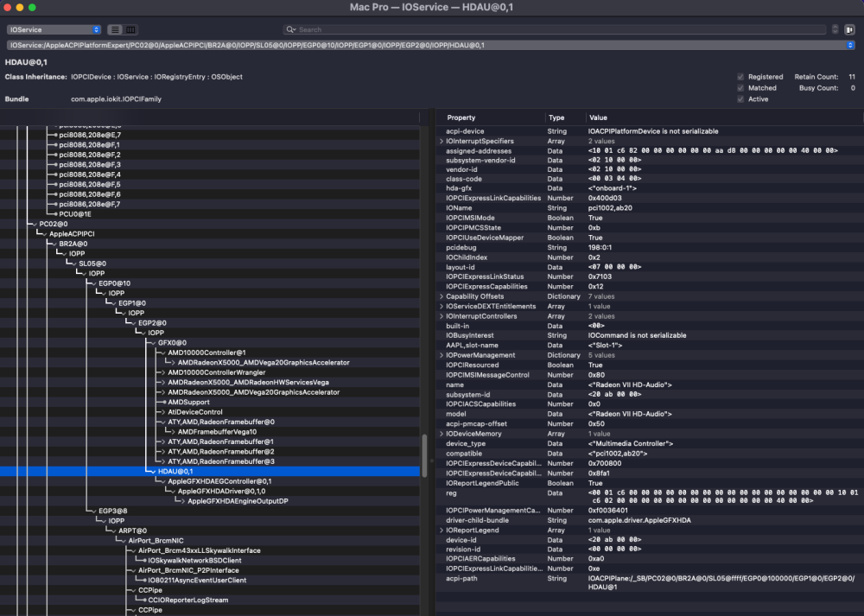Screen dimensions: 864x616
Task: Click the IOName value pci1002,ab20
Action: 610,208
